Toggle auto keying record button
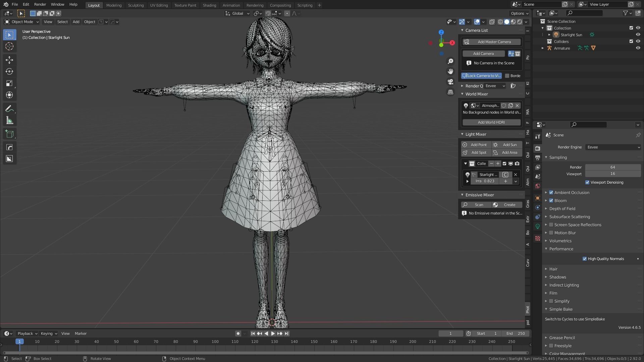The height and width of the screenshot is (362, 644). click(x=238, y=334)
